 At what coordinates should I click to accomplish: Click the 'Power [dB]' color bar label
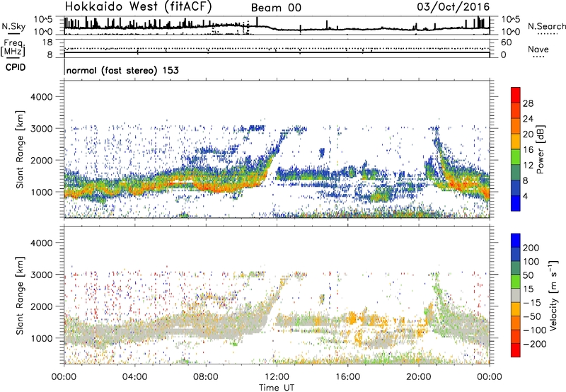click(540, 149)
